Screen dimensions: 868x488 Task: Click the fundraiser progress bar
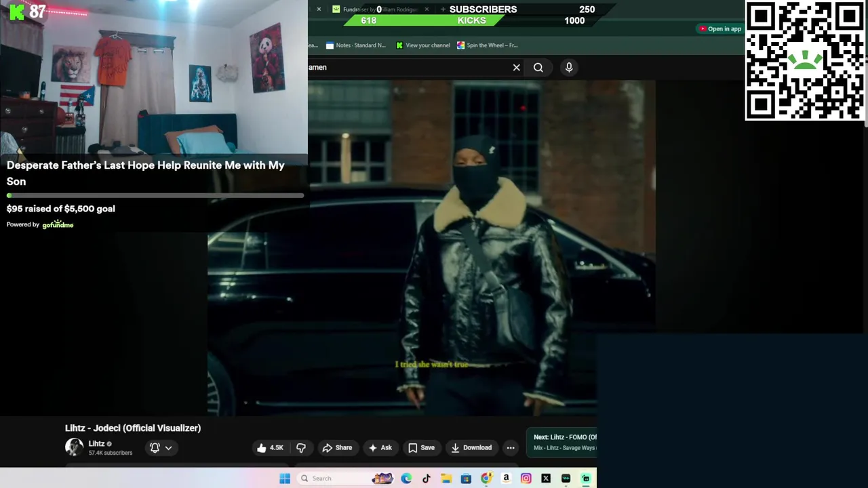point(155,196)
